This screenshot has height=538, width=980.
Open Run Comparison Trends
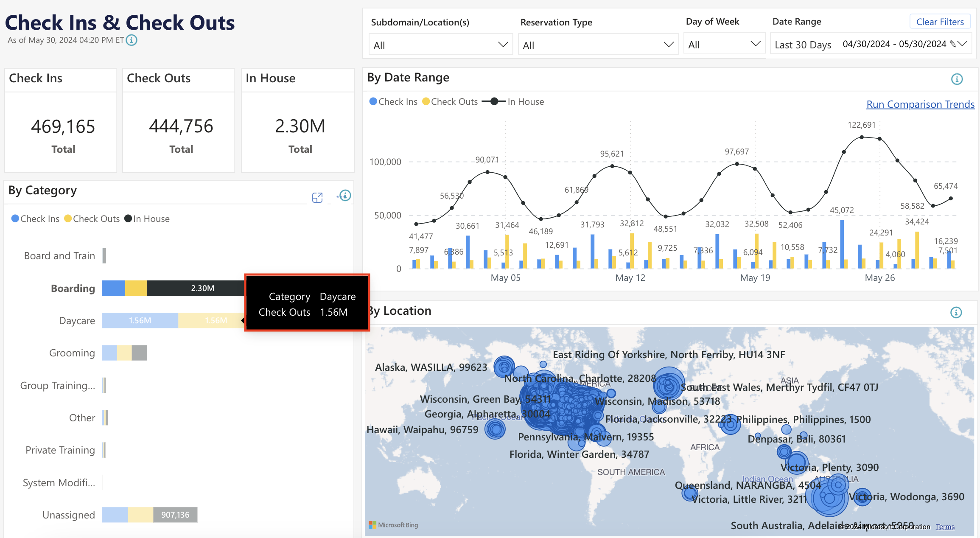pyautogui.click(x=920, y=104)
